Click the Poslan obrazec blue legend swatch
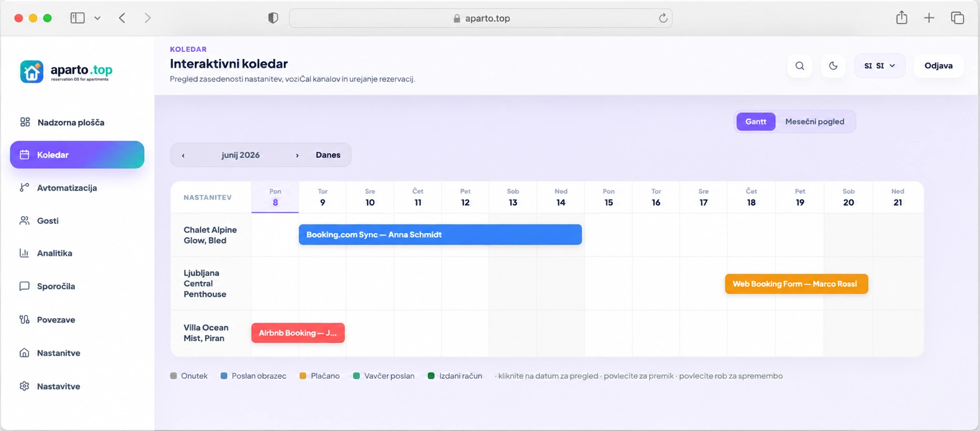The image size is (980, 431). point(224,376)
